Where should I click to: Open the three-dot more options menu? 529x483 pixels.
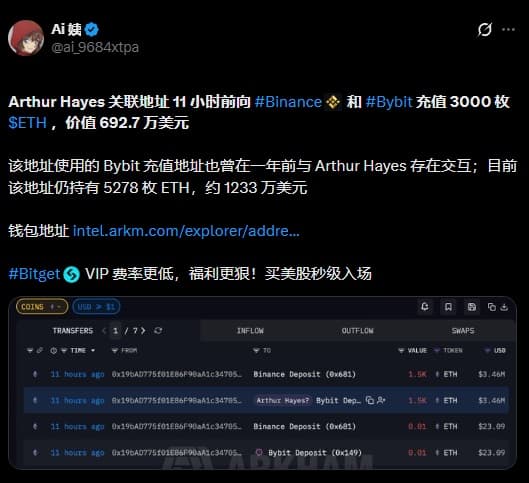click(x=508, y=30)
